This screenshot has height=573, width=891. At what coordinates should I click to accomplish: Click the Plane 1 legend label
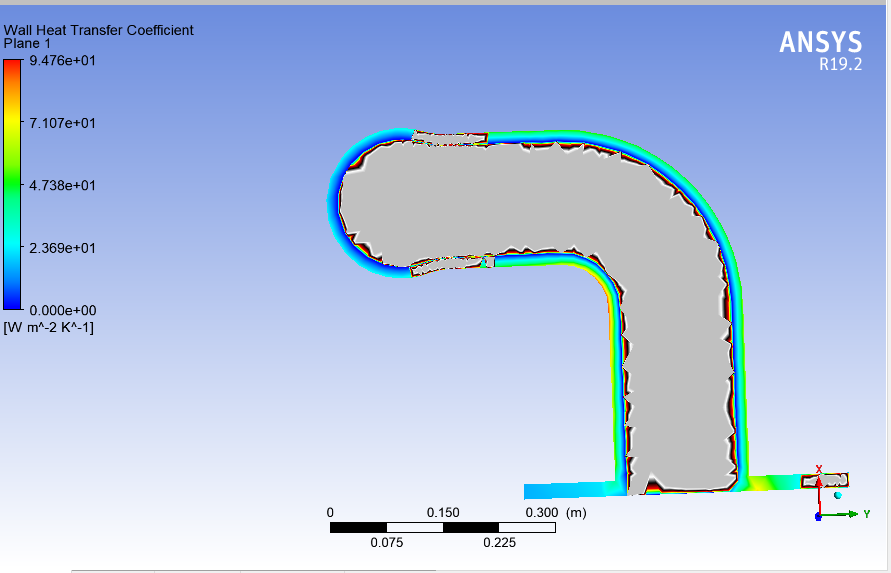click(27, 44)
